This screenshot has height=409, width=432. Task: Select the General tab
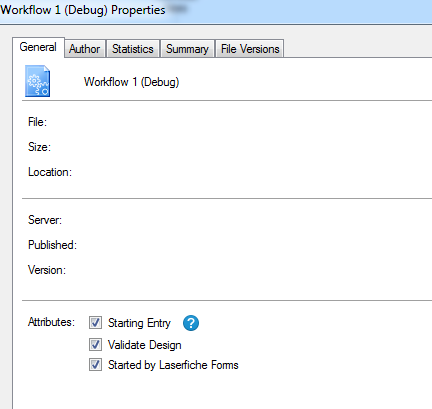38,47
